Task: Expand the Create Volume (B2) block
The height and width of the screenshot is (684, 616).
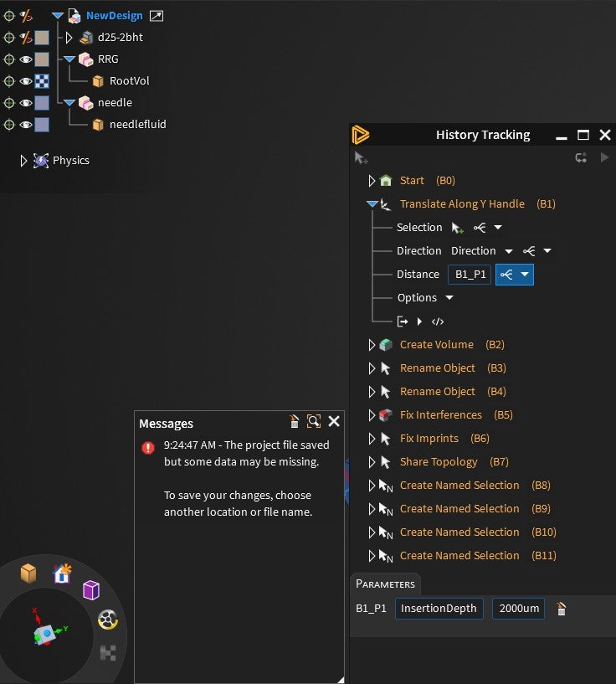Action: [372, 345]
